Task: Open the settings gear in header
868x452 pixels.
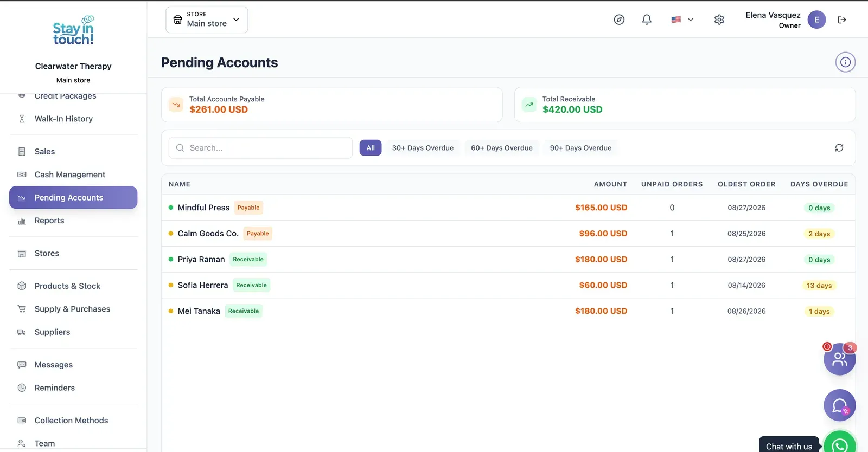Action: [719, 20]
